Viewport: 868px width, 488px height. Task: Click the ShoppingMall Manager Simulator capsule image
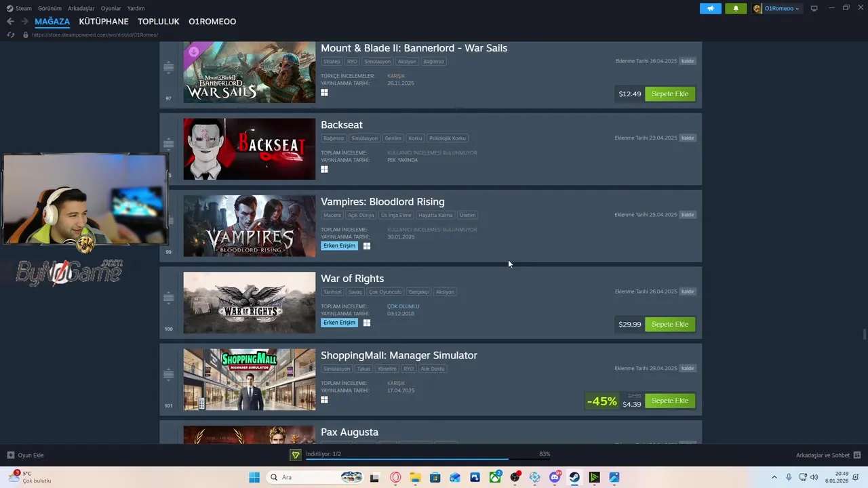[250, 380]
